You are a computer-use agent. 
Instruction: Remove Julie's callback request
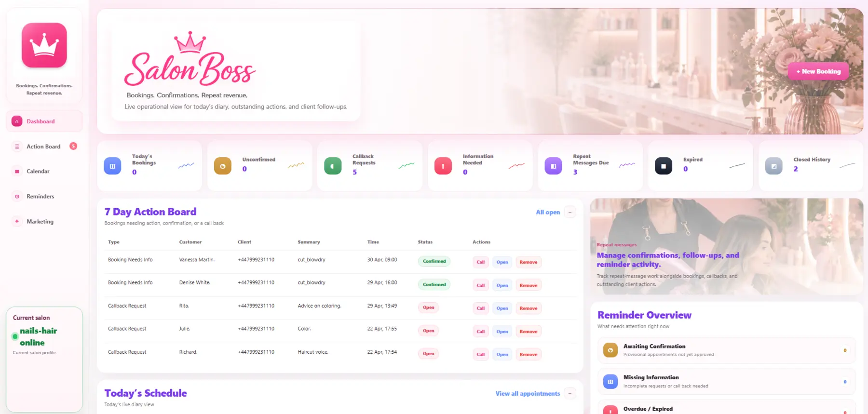click(x=529, y=332)
